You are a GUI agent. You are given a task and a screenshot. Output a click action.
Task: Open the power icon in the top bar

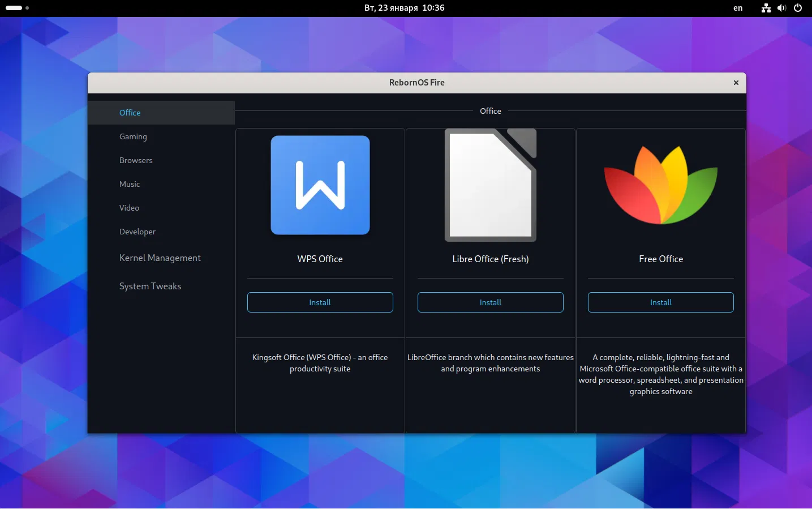[798, 8]
